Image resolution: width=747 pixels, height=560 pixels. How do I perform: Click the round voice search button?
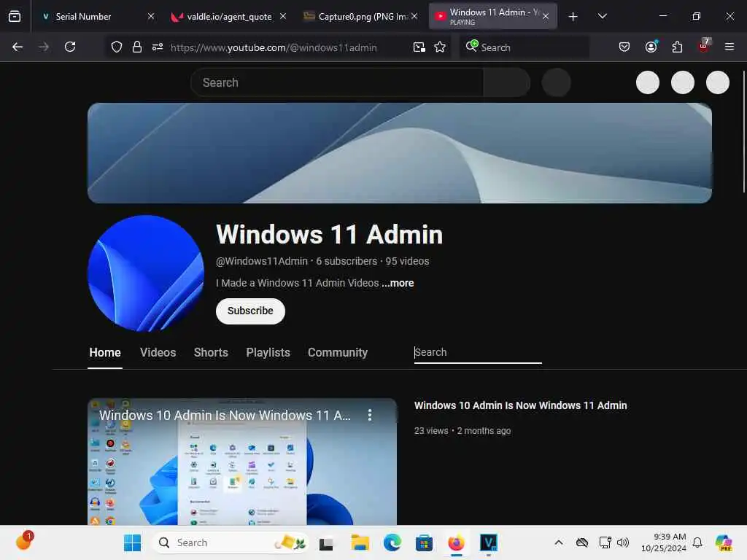click(556, 82)
